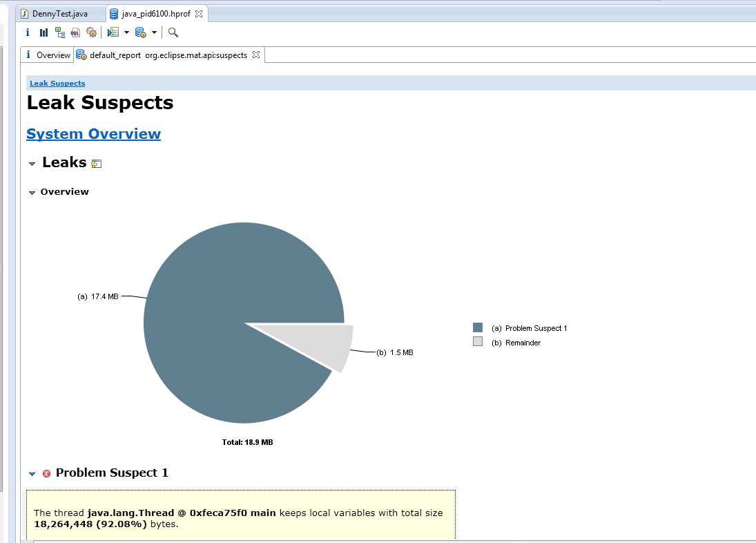Open the OQL query editor
The height and width of the screenshot is (543, 756).
pos(75,32)
